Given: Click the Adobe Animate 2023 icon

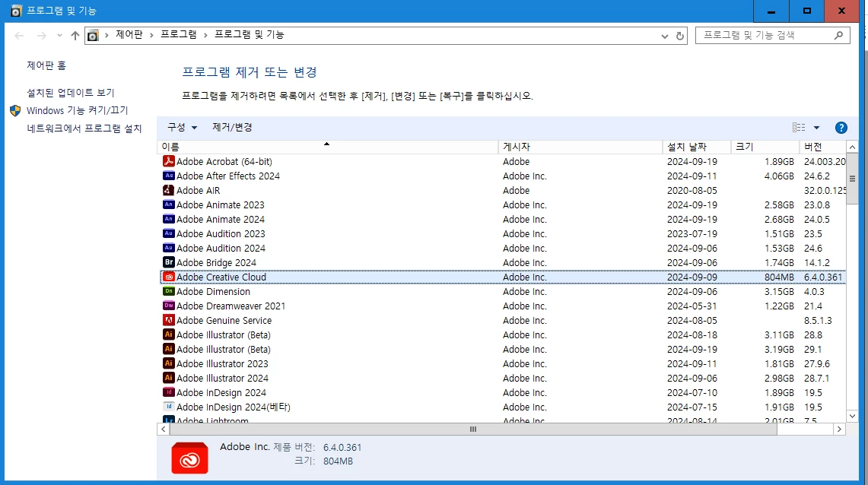Looking at the screenshot, I should tap(169, 204).
